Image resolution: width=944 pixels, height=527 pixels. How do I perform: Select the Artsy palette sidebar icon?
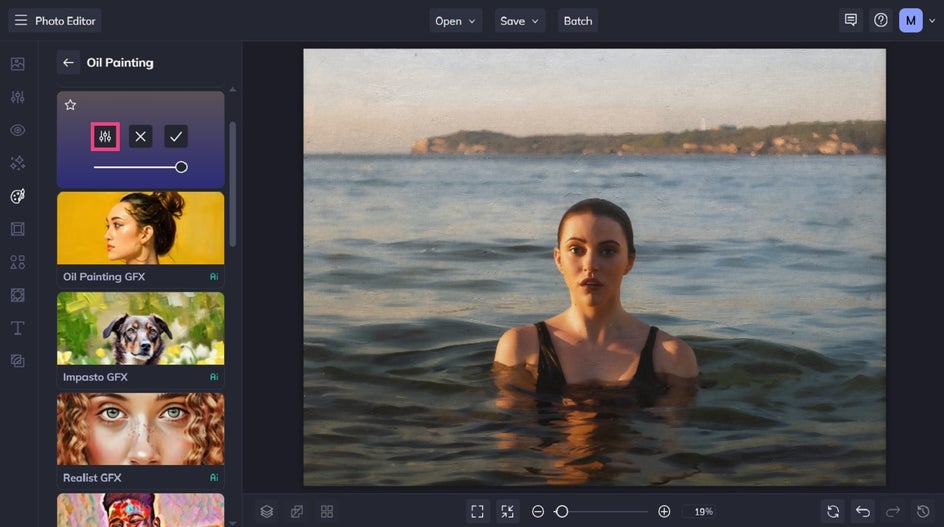click(17, 196)
